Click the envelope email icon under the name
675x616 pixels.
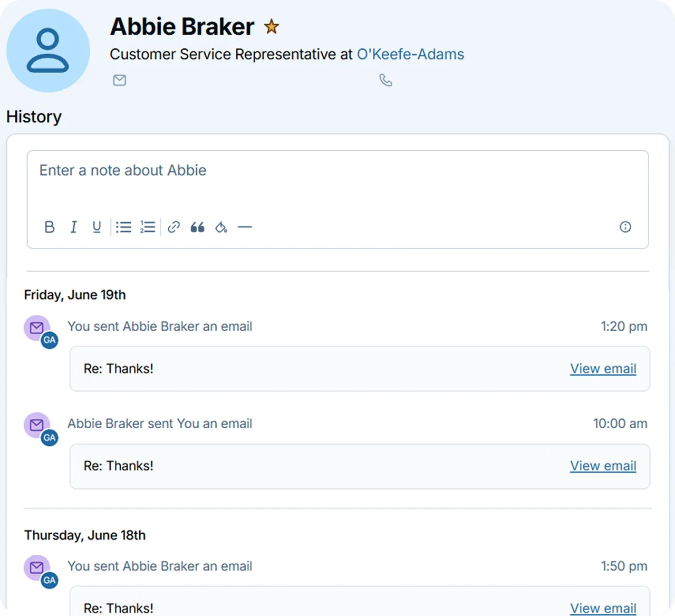120,80
